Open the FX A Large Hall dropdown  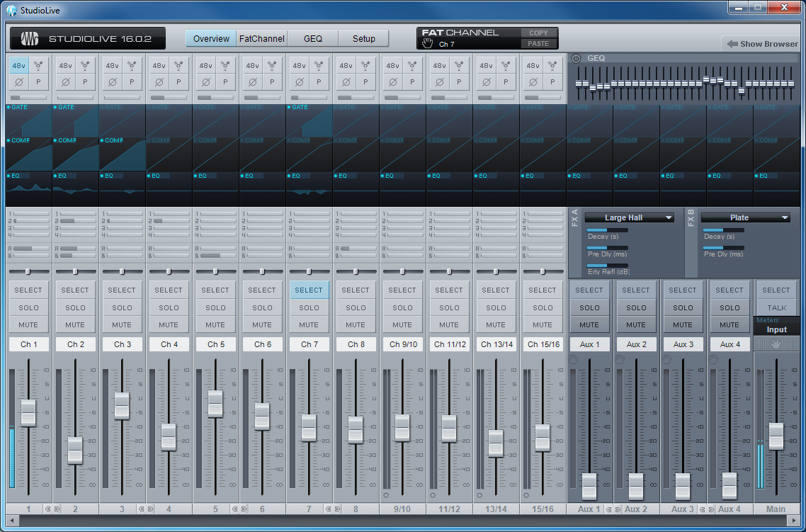click(629, 218)
